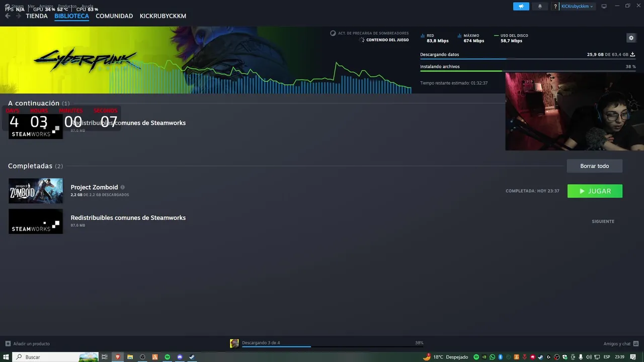Open the completed Steamworks redistributables thumbnail
This screenshot has width=644, height=362.
pos(36,221)
